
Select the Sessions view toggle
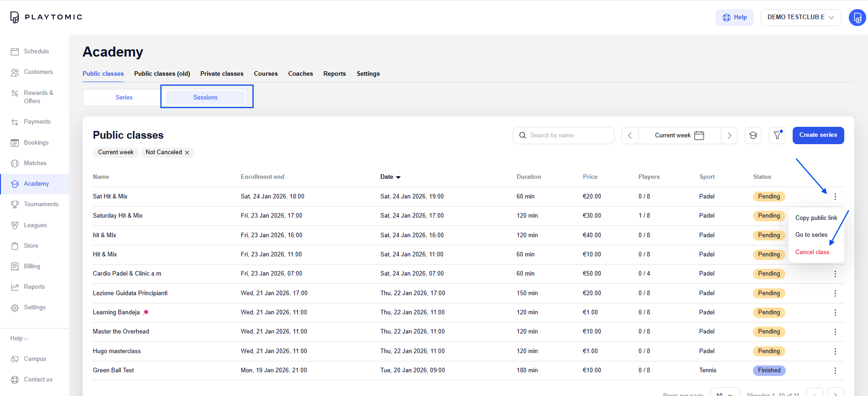pos(205,98)
